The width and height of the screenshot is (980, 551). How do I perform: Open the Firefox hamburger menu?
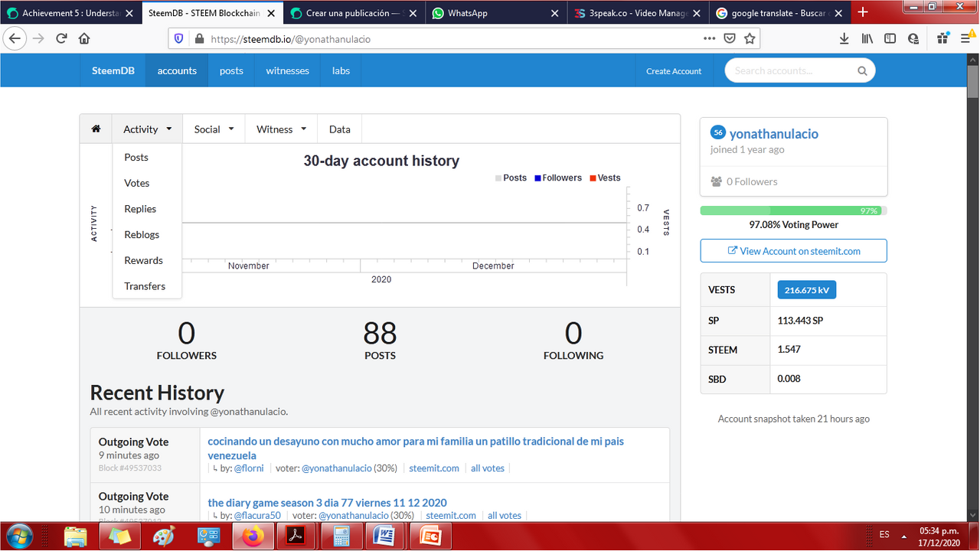pyautogui.click(x=966, y=38)
